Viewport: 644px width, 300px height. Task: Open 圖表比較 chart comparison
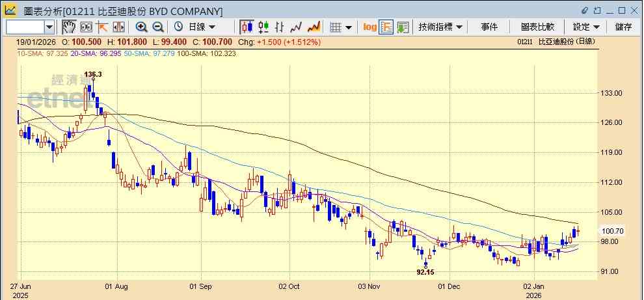(x=537, y=27)
